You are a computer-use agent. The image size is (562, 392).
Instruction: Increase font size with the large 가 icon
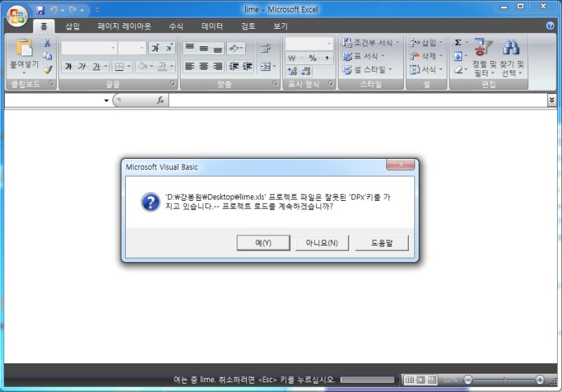[155, 48]
